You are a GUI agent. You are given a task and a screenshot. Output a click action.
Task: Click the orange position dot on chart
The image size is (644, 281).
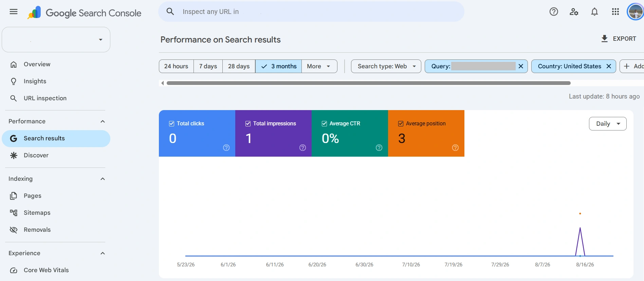coord(580,213)
